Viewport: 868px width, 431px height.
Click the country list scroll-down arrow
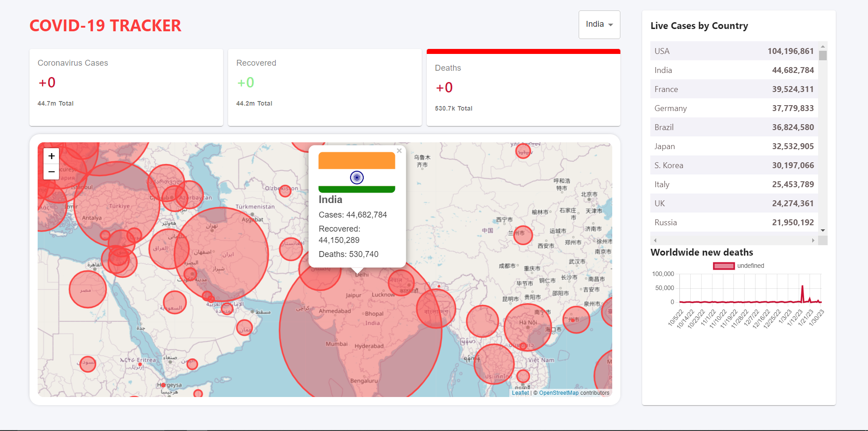pyautogui.click(x=823, y=231)
